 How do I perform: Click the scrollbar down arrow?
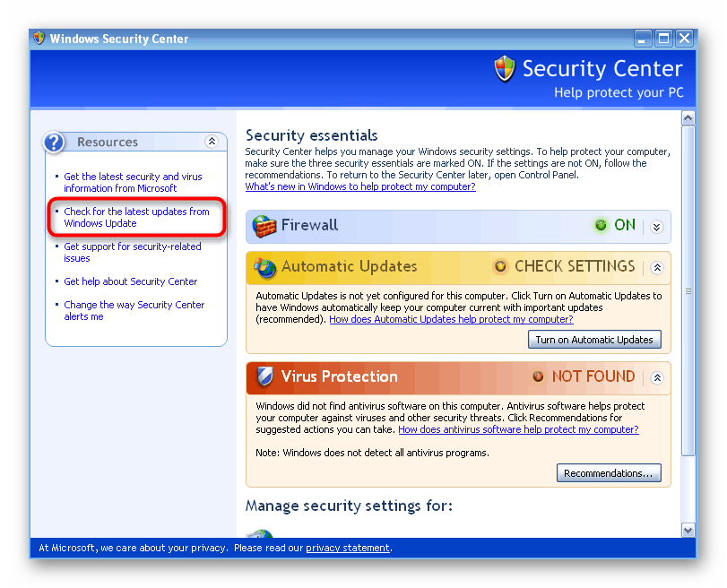(688, 530)
